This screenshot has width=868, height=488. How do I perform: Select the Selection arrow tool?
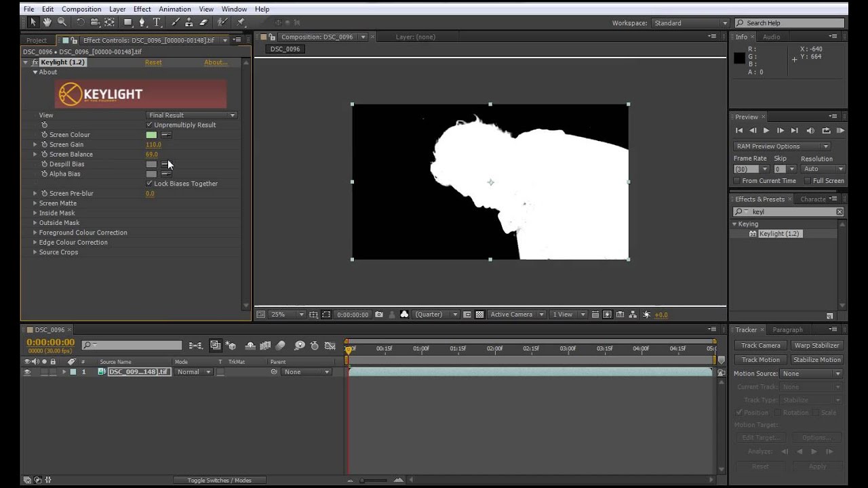(33, 22)
